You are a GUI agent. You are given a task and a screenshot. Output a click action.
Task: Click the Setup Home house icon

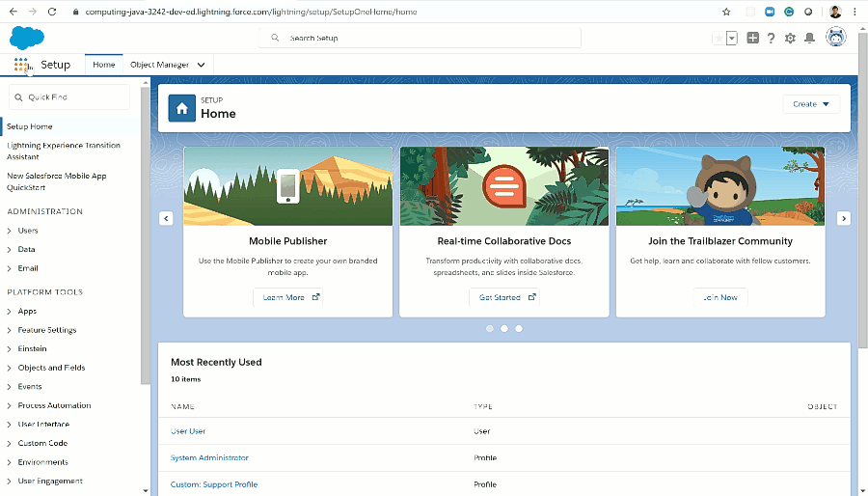click(x=181, y=108)
